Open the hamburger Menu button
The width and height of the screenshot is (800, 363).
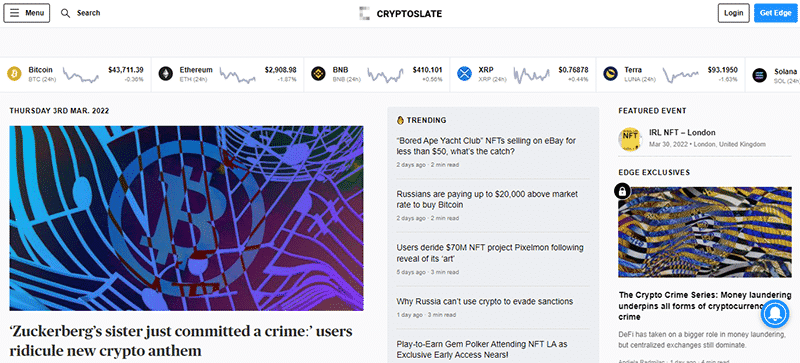pyautogui.click(x=27, y=13)
